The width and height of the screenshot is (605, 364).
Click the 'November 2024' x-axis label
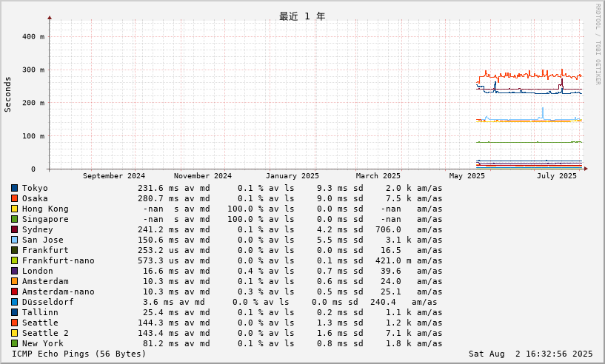[203, 176]
